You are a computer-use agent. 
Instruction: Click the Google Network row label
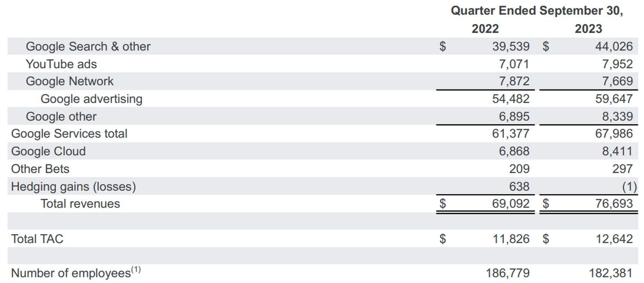pos(70,81)
